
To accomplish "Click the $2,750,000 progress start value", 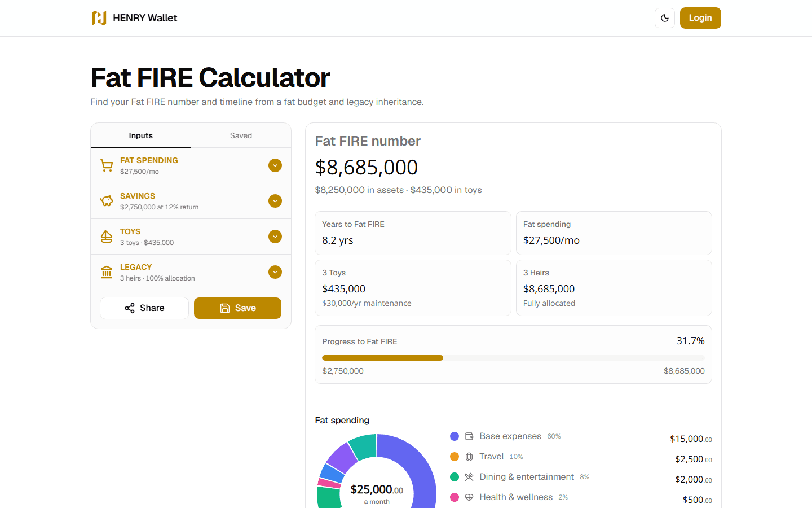I will coord(343,371).
